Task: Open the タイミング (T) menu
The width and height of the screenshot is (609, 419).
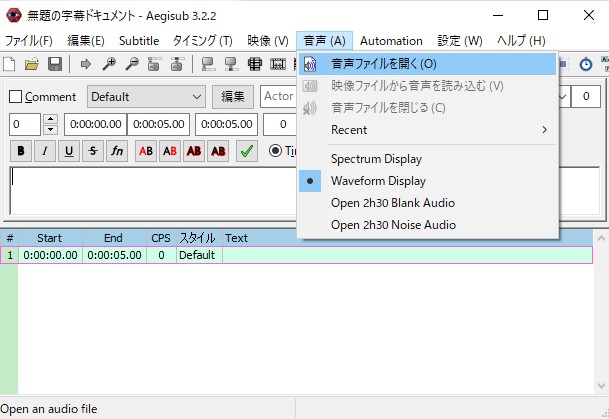Action: coord(203,41)
